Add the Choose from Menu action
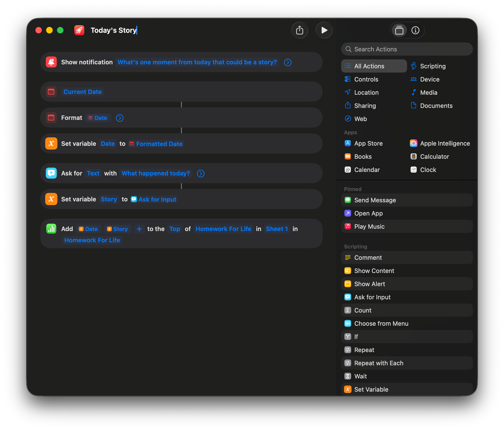The width and height of the screenshot is (504, 431). click(381, 323)
